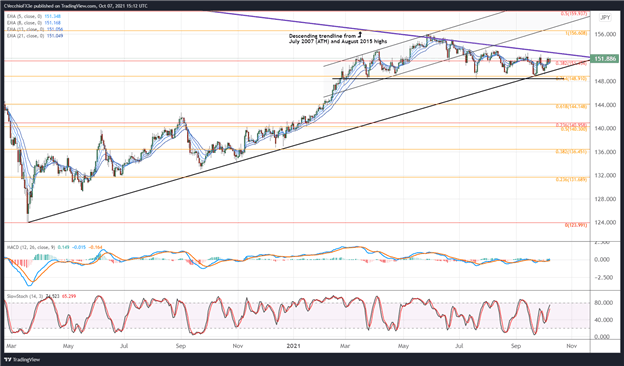Select the EMA (8, close, 0) indicator legend
Screen dimensions: 624x366
pyautogui.click(x=34, y=23)
